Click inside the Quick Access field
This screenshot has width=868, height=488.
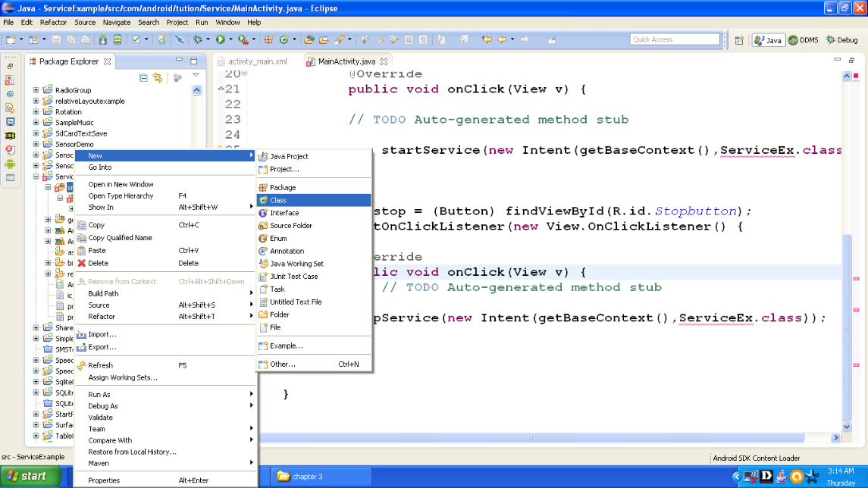[674, 39]
